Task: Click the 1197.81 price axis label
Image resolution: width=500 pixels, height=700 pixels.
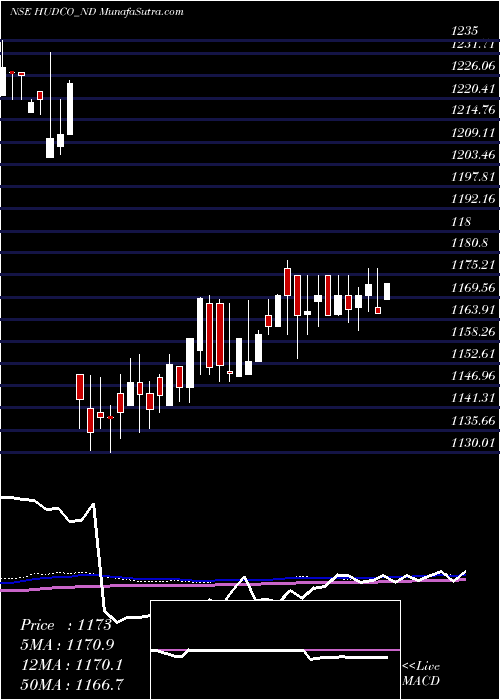Action: pyautogui.click(x=473, y=177)
